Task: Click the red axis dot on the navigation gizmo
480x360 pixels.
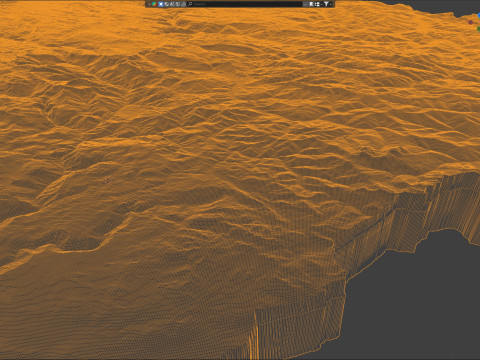Action: coord(470,22)
